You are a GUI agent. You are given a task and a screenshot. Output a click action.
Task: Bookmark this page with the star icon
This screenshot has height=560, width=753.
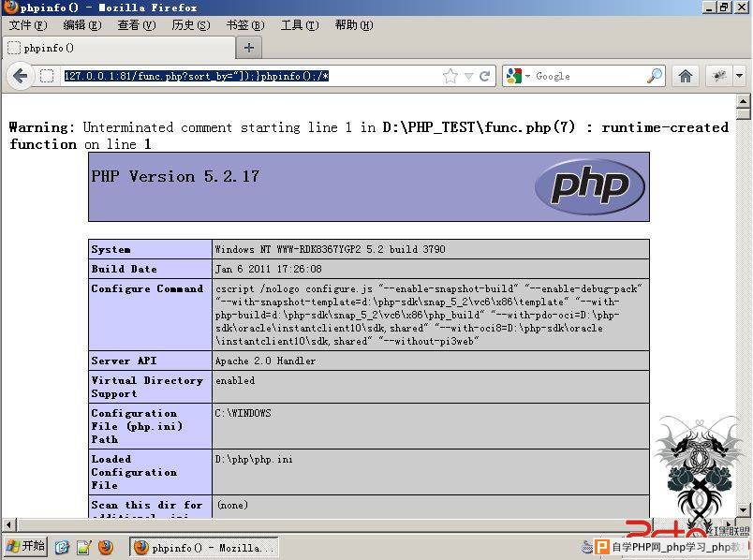[450, 76]
